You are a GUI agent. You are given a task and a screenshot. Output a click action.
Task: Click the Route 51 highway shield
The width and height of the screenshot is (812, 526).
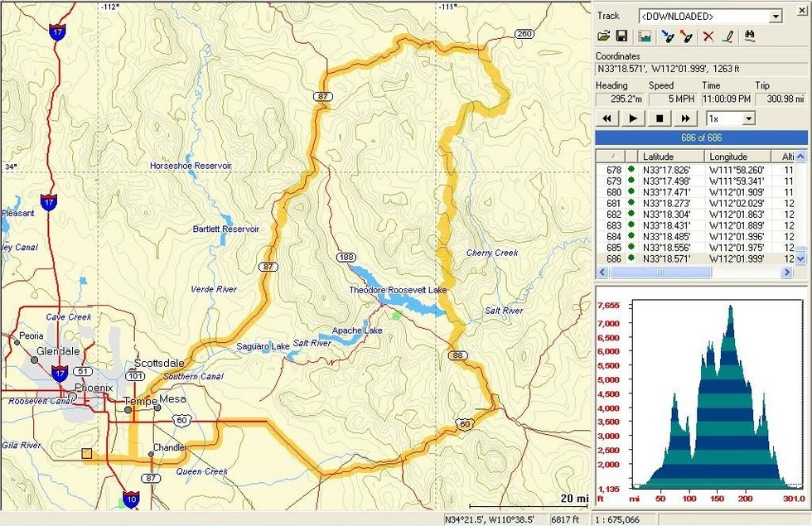(x=82, y=371)
